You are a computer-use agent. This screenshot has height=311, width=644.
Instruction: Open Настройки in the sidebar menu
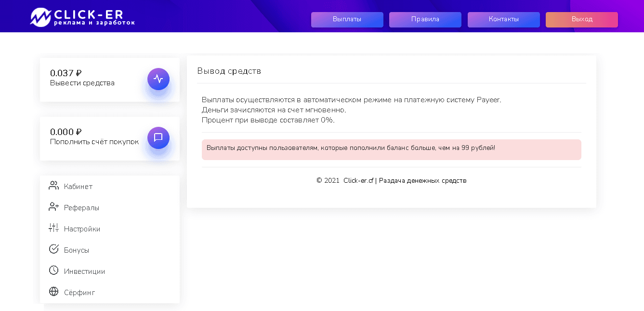[x=82, y=229]
